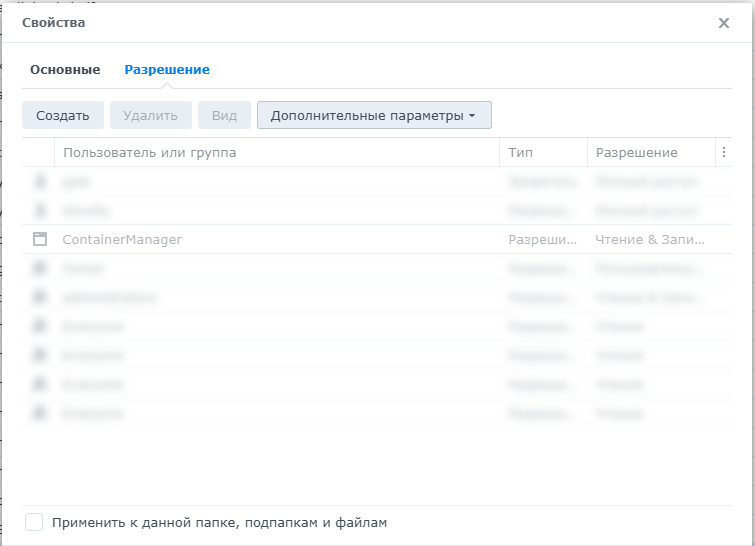Click the administrators group icon
This screenshot has height=546, width=755.
[x=40, y=298]
